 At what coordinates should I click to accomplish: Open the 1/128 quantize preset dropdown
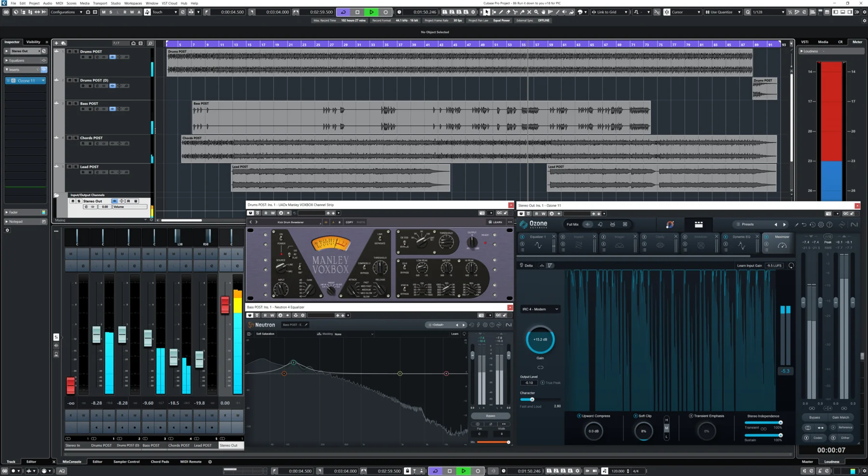tap(768, 12)
